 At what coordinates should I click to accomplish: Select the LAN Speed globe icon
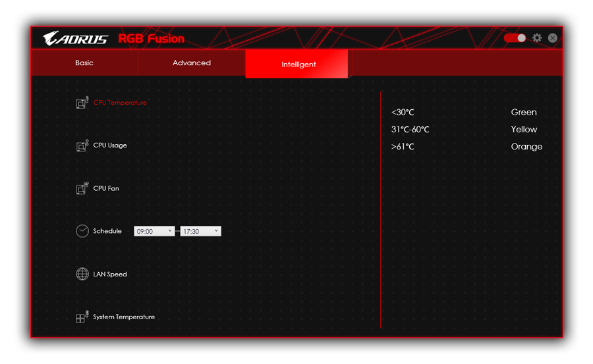coord(82,274)
